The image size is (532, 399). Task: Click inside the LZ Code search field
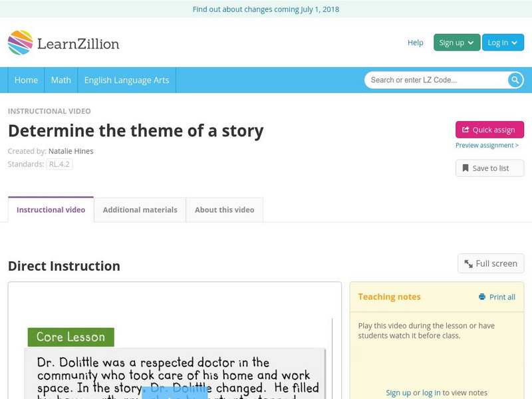(432, 80)
